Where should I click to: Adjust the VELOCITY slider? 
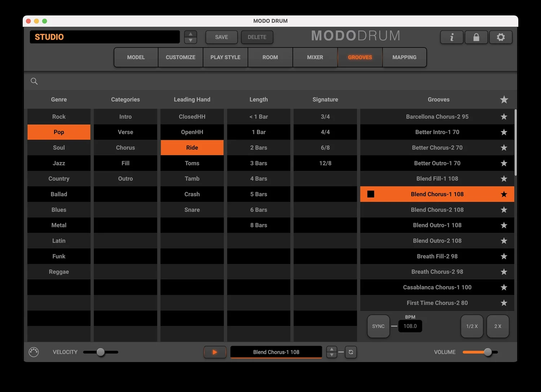pyautogui.click(x=101, y=352)
